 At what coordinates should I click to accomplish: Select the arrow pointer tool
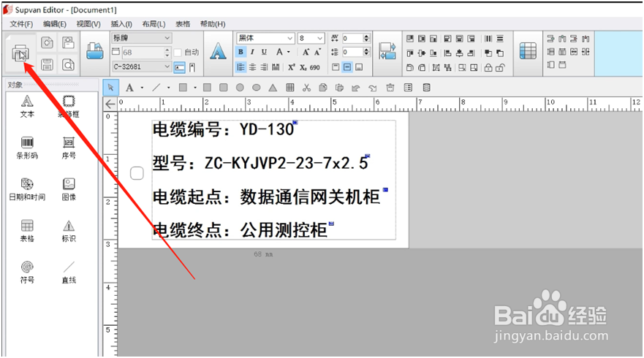(110, 88)
